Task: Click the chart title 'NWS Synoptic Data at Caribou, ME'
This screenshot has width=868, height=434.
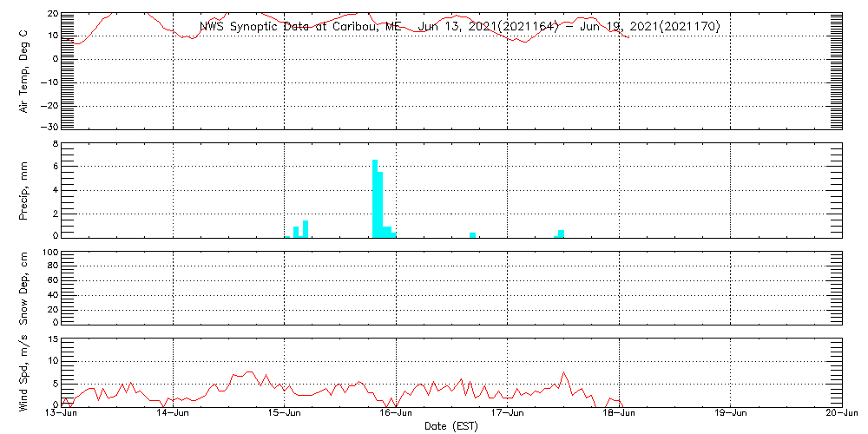Action: pos(300,27)
